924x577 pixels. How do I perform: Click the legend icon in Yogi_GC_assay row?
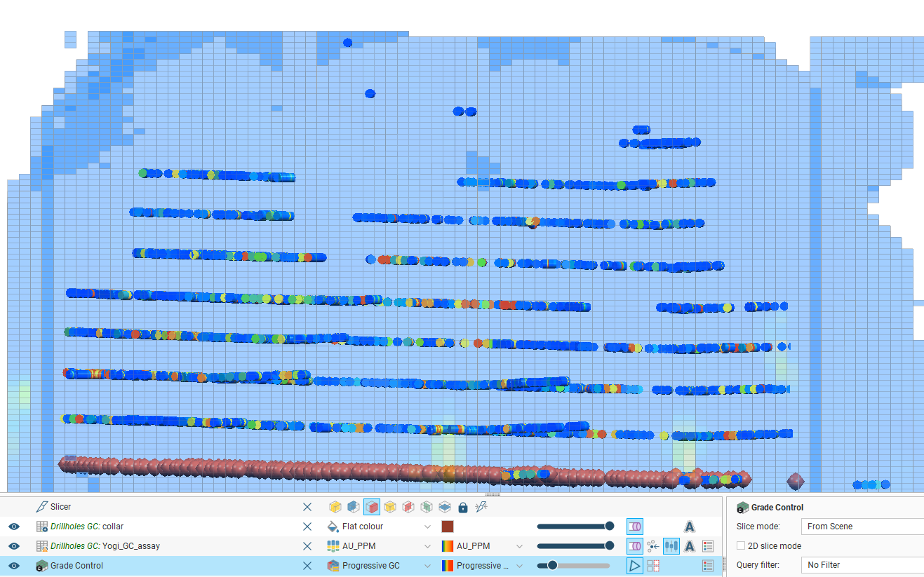tap(707, 546)
